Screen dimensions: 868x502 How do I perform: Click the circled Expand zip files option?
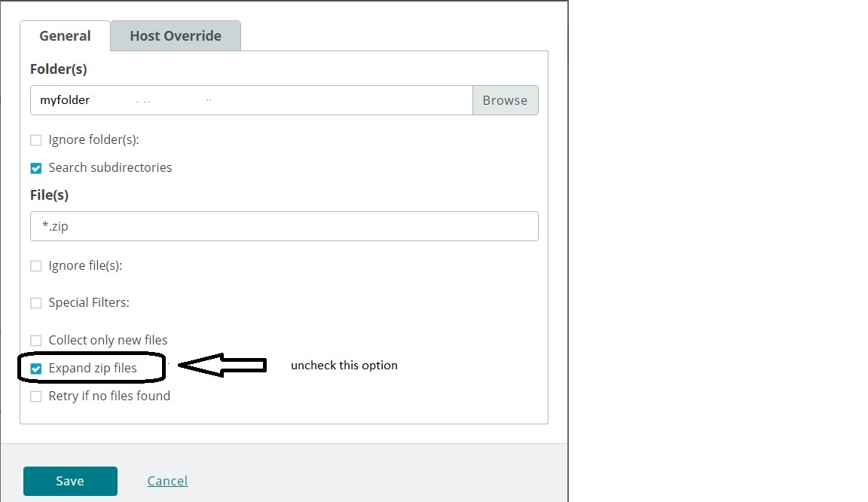pyautogui.click(x=35, y=368)
